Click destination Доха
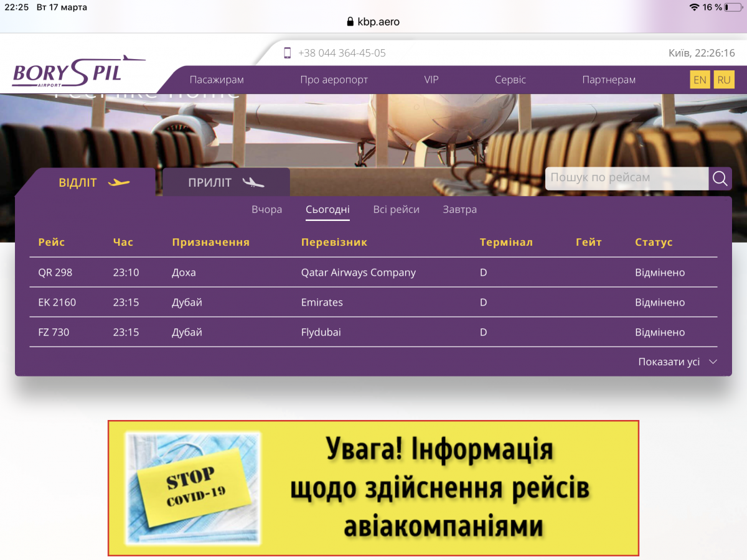Image resolution: width=747 pixels, height=560 pixels. click(x=184, y=273)
